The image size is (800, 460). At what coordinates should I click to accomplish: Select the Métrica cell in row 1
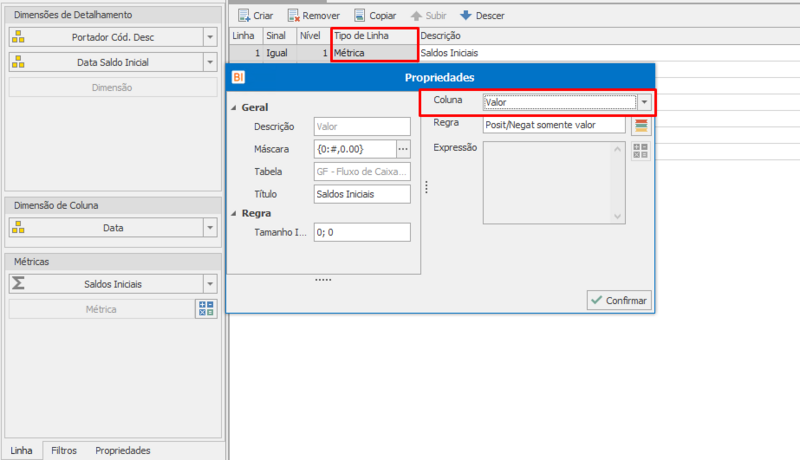tap(374, 53)
